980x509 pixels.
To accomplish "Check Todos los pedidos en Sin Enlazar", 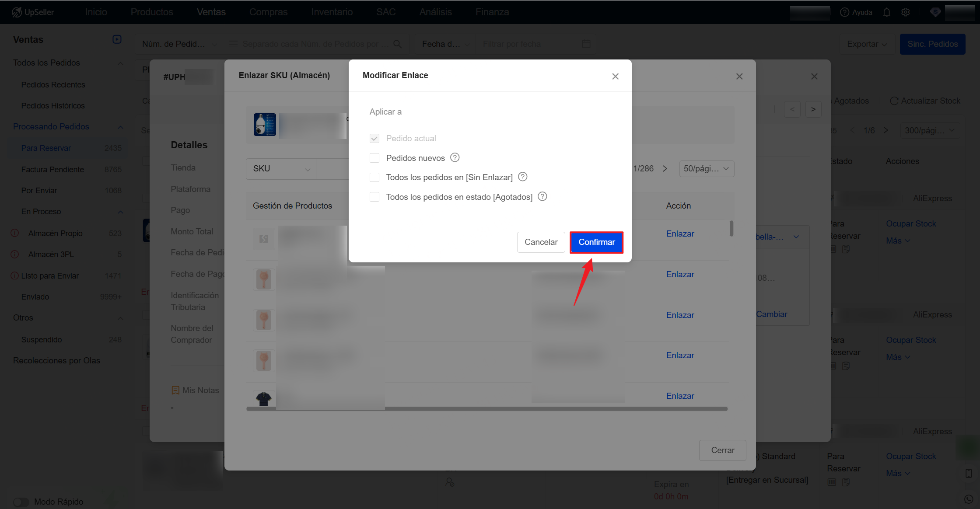I will coord(374,177).
